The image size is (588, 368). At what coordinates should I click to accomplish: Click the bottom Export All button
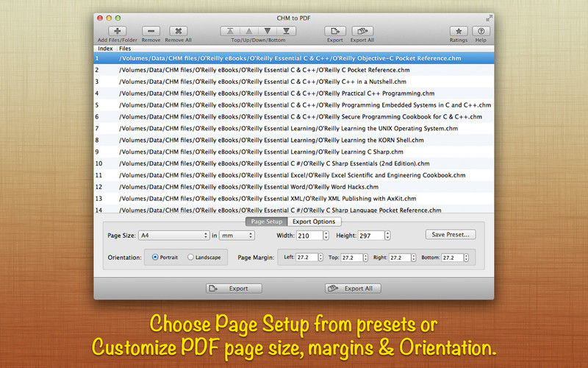353,289
